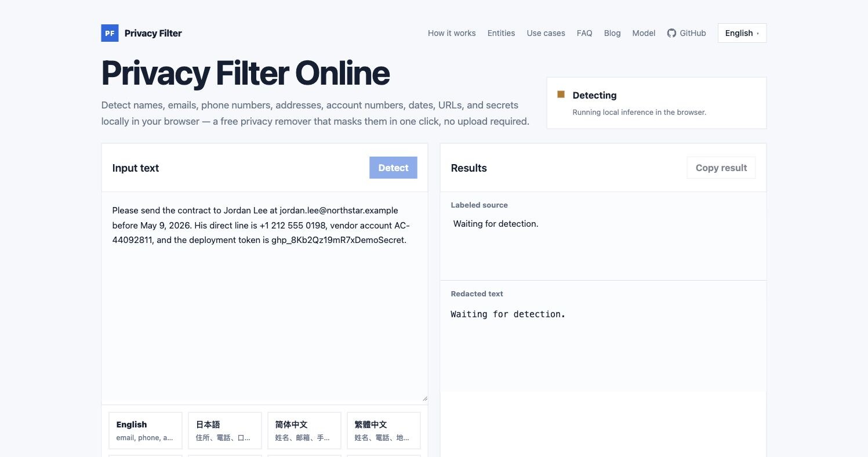Click the 'Labeled source' label

[x=479, y=205]
